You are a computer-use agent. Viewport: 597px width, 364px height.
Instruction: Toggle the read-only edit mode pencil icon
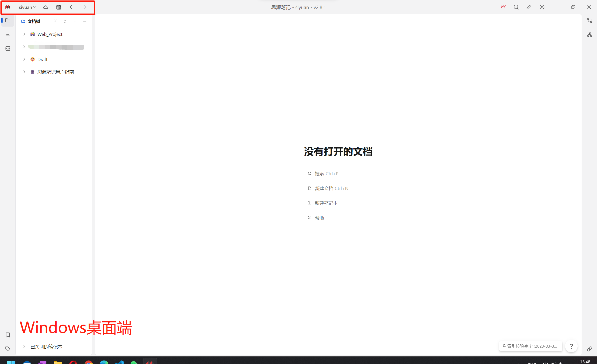tap(529, 7)
